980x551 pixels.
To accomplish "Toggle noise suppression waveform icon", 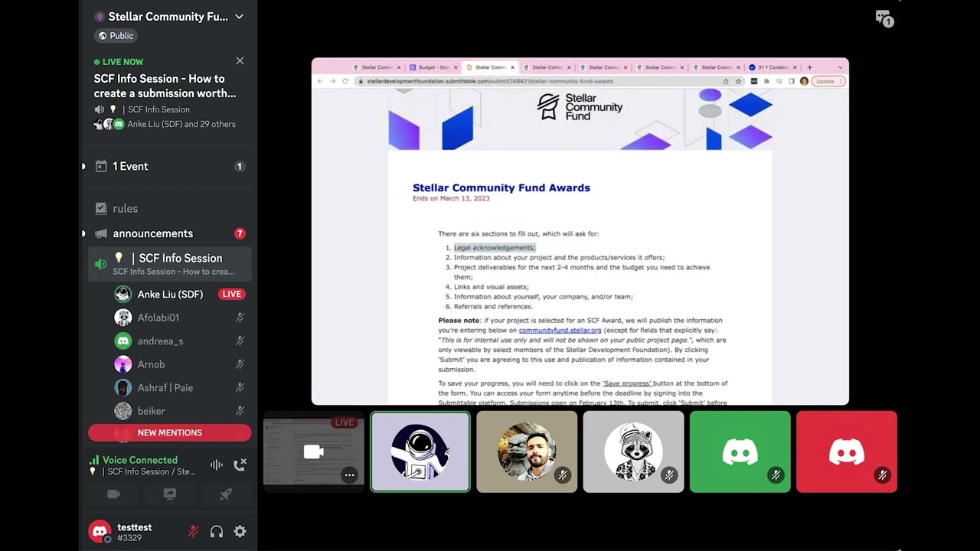I will click(217, 465).
